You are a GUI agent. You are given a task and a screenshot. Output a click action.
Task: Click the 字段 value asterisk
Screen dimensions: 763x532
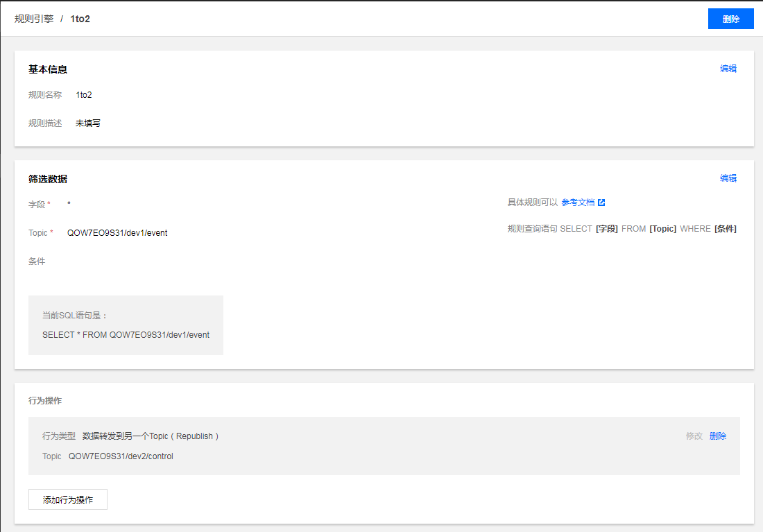tap(69, 205)
